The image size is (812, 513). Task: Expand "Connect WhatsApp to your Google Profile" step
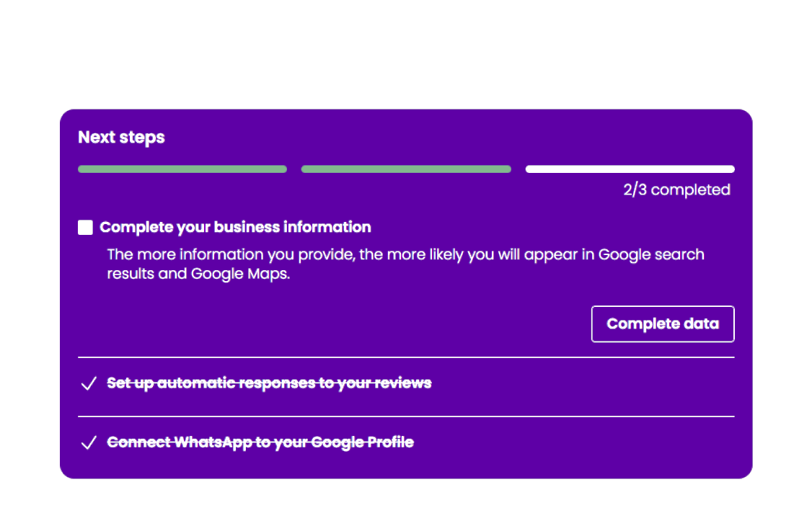point(260,442)
